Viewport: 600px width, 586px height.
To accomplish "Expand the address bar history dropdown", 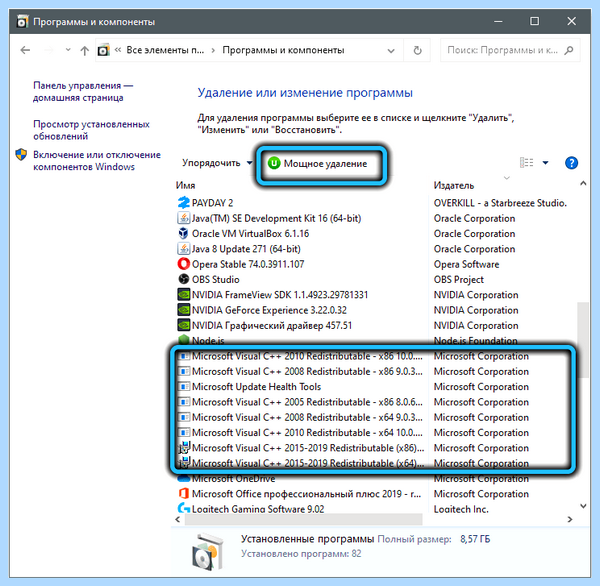I will point(391,51).
